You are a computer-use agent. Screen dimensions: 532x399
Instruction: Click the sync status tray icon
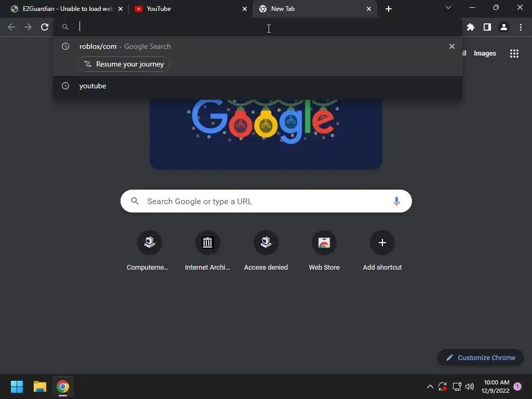click(443, 387)
